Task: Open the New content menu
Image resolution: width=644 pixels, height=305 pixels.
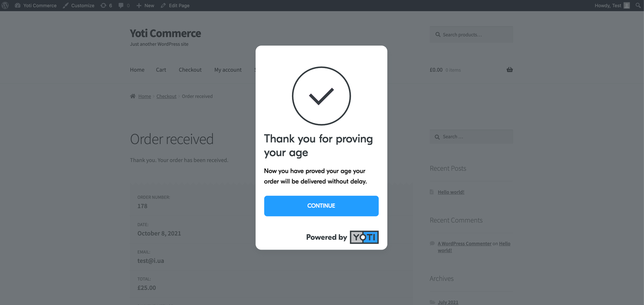Action: (x=145, y=6)
